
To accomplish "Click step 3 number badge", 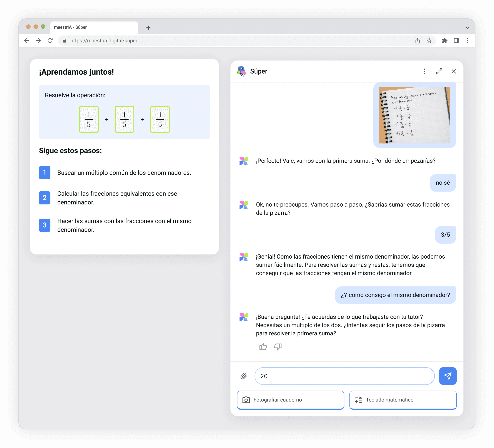I will tap(45, 225).
